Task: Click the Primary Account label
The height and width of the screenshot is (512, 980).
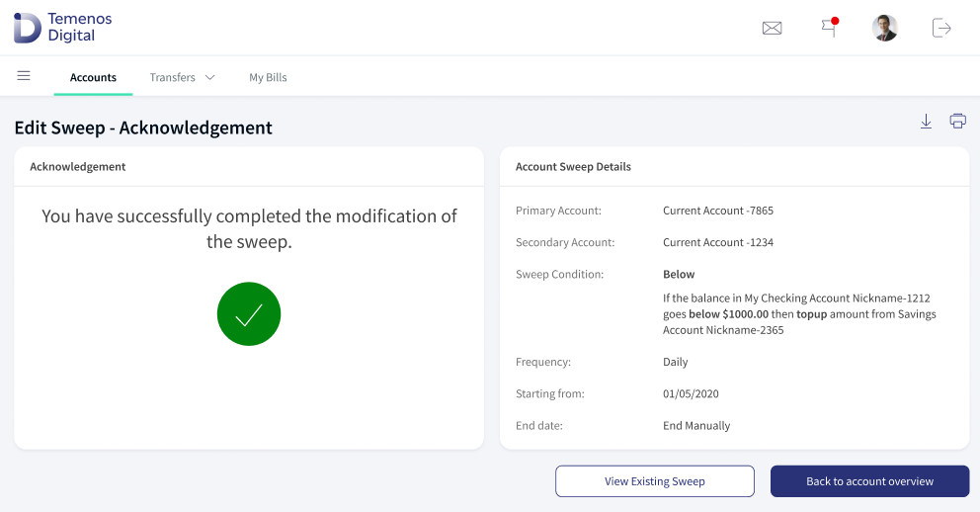Action: pyautogui.click(x=558, y=211)
